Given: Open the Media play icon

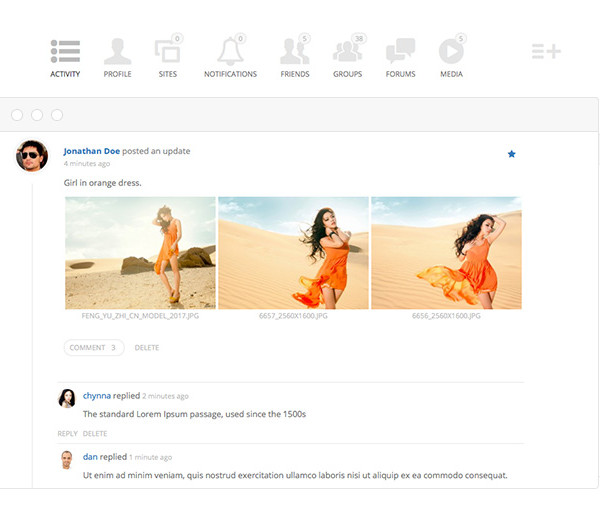Looking at the screenshot, I should pyautogui.click(x=451, y=51).
